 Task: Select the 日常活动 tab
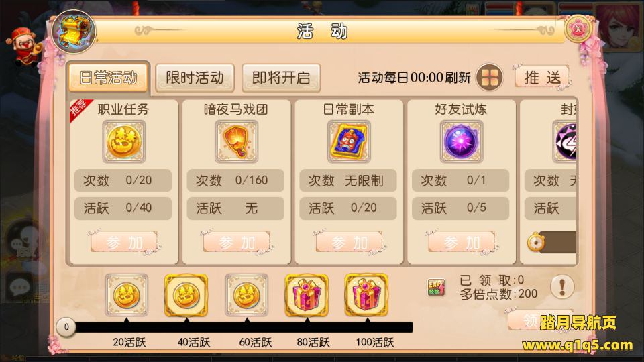click(x=108, y=77)
